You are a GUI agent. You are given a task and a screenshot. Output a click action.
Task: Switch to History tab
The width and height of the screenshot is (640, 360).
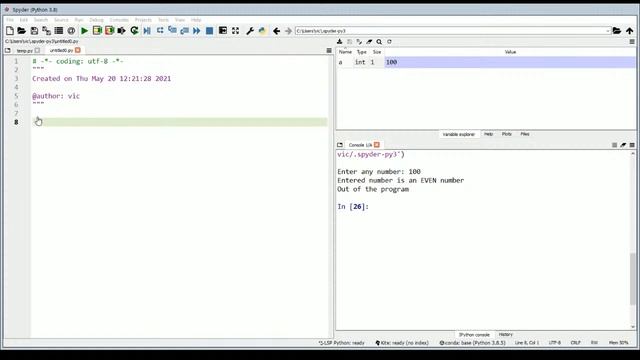point(506,335)
